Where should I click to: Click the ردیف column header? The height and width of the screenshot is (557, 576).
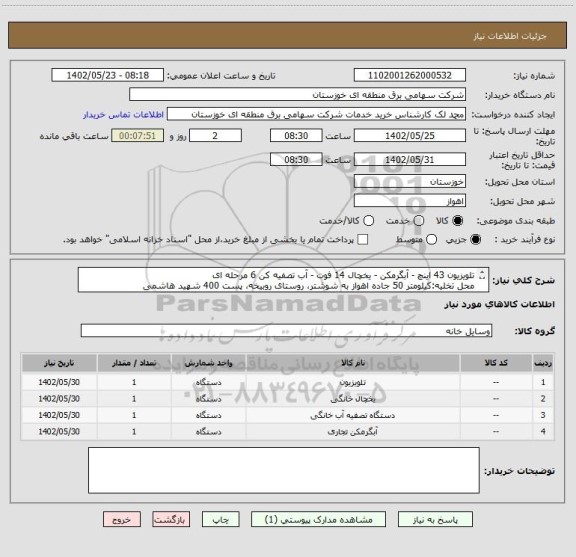[x=543, y=363]
